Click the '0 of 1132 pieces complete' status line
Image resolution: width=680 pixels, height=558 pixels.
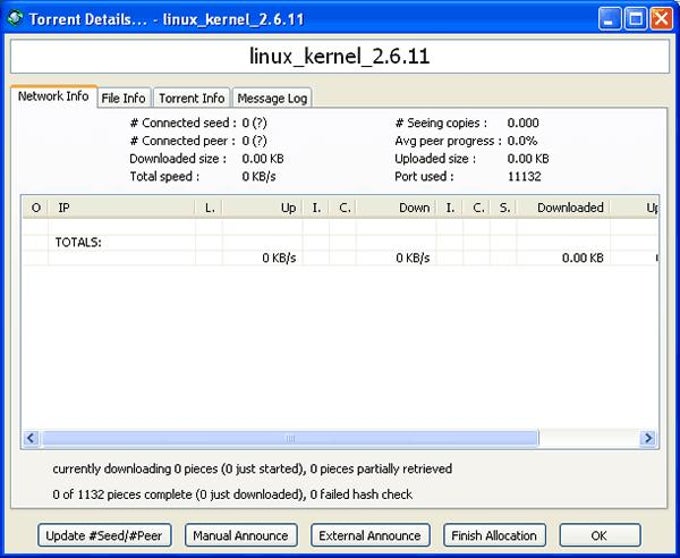pyautogui.click(x=232, y=494)
